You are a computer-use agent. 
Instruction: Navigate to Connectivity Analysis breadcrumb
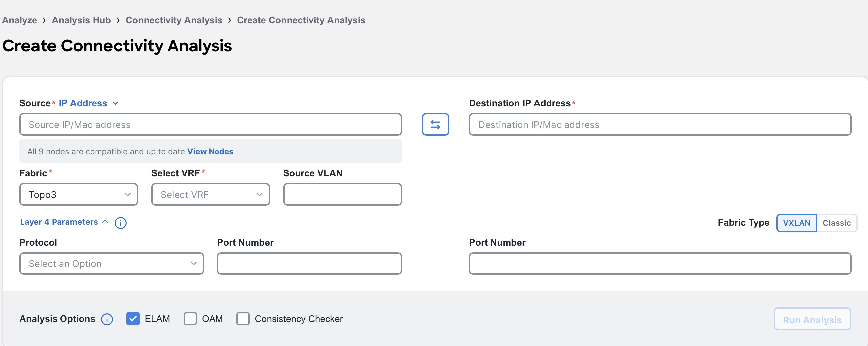pyautogui.click(x=174, y=20)
